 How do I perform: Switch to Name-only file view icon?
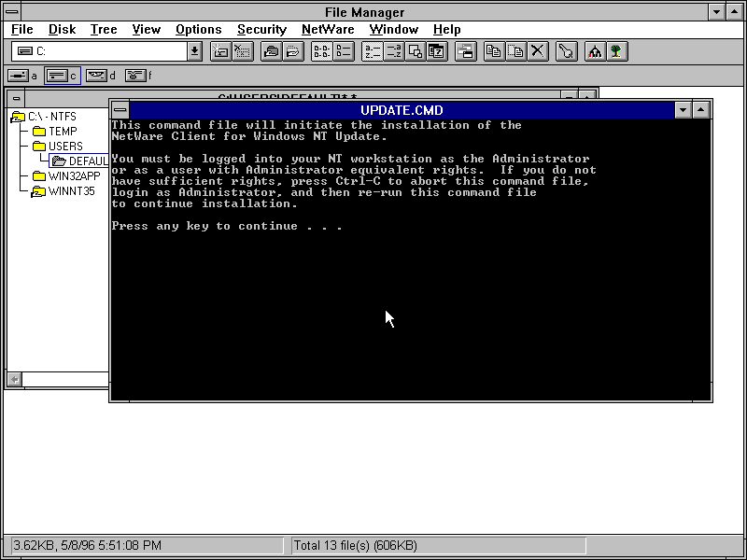point(321,51)
